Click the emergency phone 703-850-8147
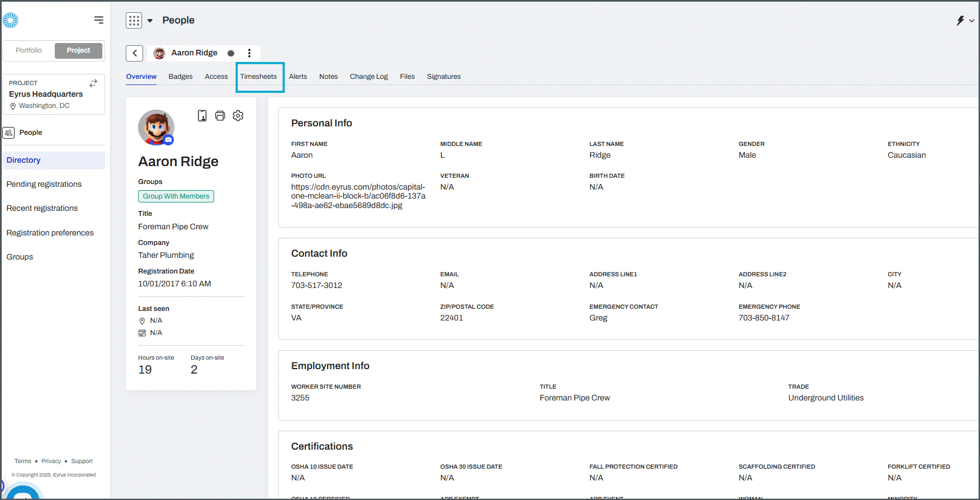Screen dimensions: 980x500 pyautogui.click(x=764, y=318)
